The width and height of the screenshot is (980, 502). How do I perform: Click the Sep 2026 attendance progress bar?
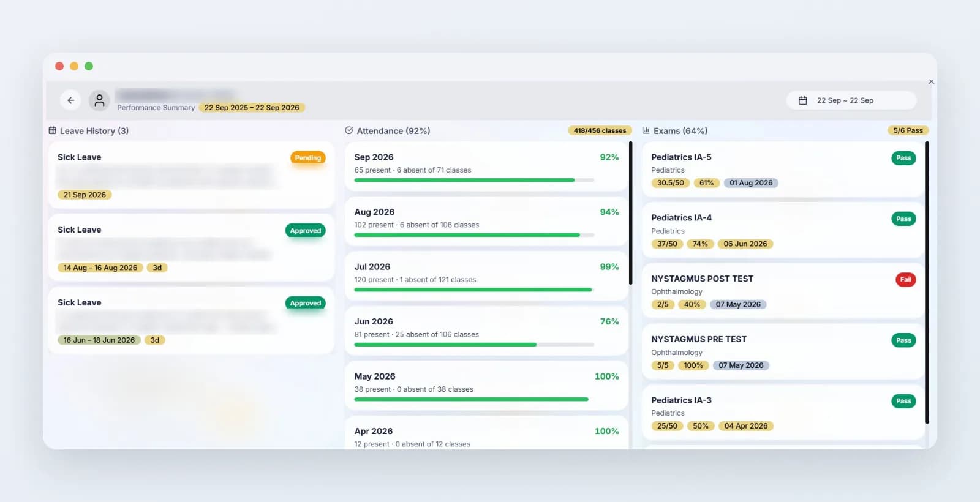click(474, 180)
